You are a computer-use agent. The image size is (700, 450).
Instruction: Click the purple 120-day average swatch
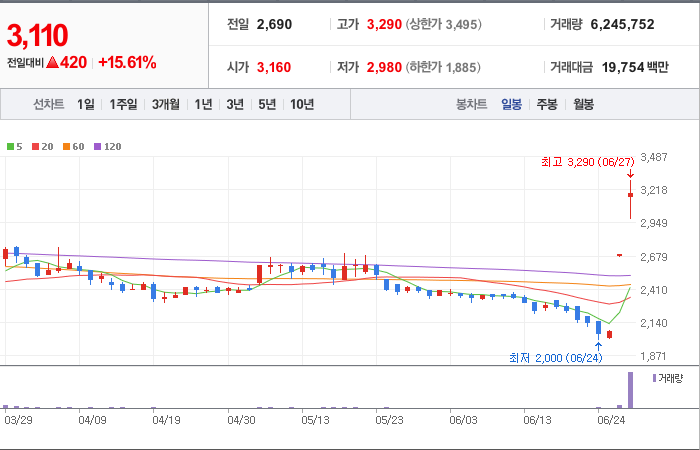(x=97, y=146)
